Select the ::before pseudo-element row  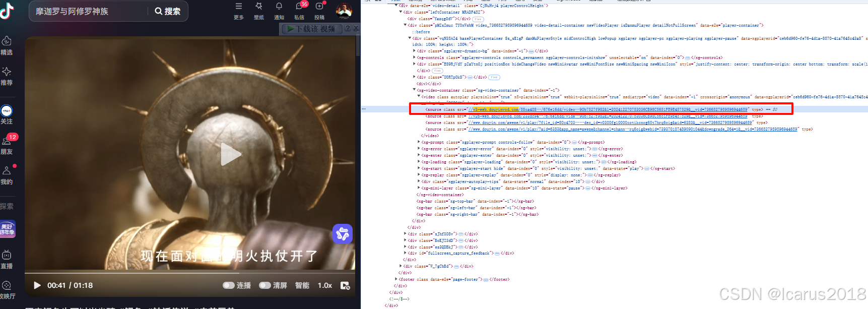(x=421, y=32)
